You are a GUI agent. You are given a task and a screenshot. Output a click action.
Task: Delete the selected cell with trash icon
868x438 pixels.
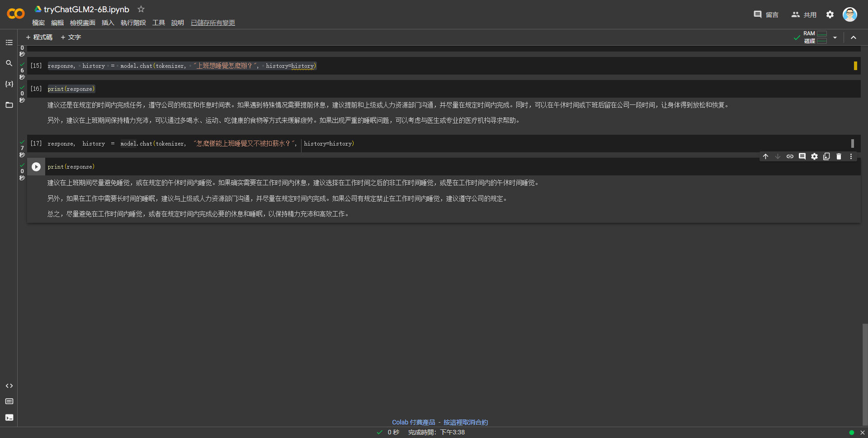tap(839, 156)
